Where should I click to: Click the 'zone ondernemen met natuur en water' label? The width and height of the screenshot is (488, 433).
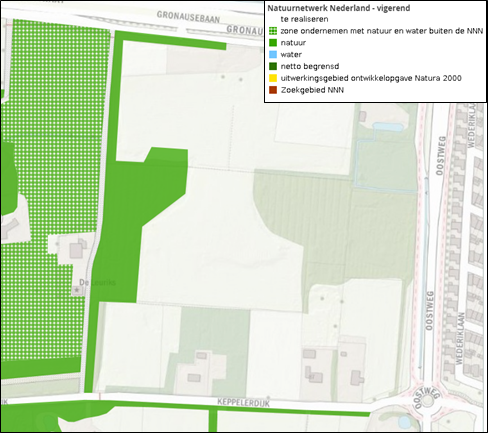tap(382, 31)
